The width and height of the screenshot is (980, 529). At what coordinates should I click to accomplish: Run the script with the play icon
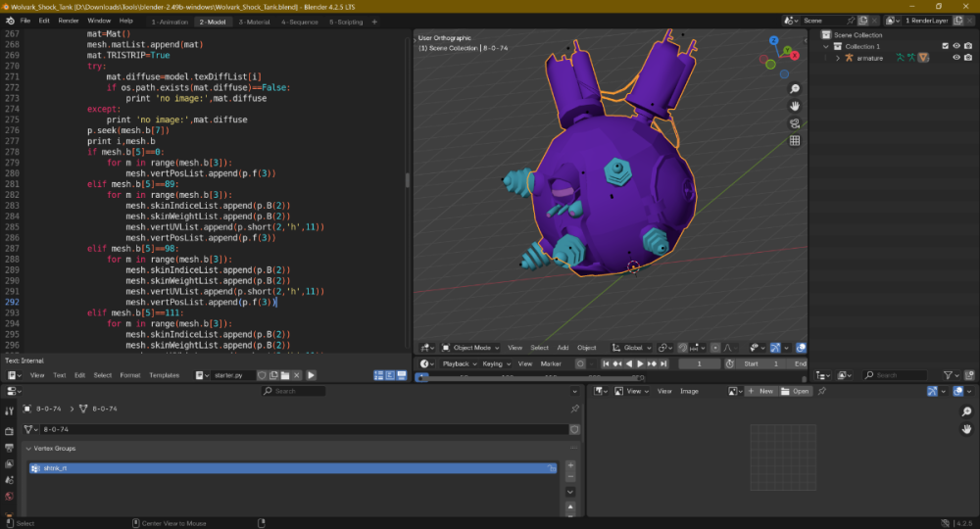click(x=312, y=375)
